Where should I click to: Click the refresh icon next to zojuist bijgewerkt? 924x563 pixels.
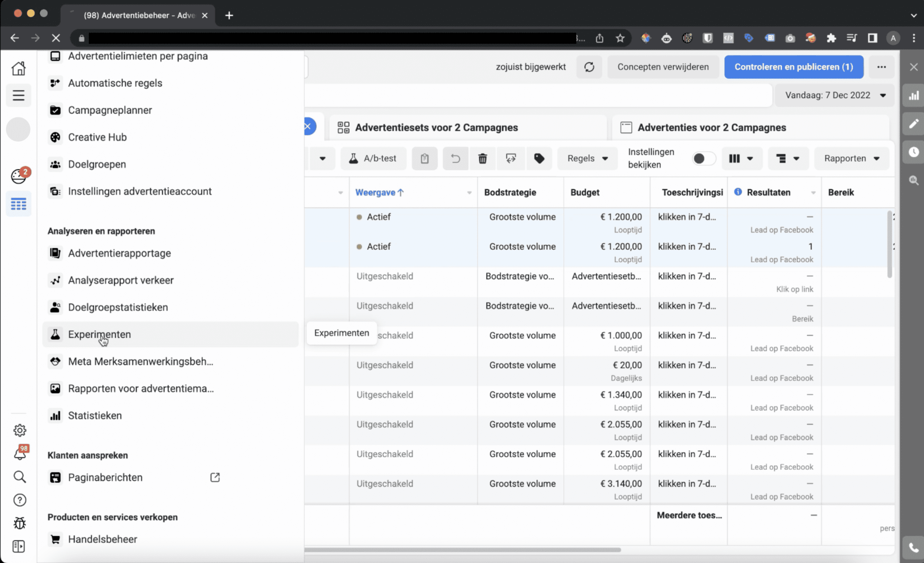coord(589,67)
